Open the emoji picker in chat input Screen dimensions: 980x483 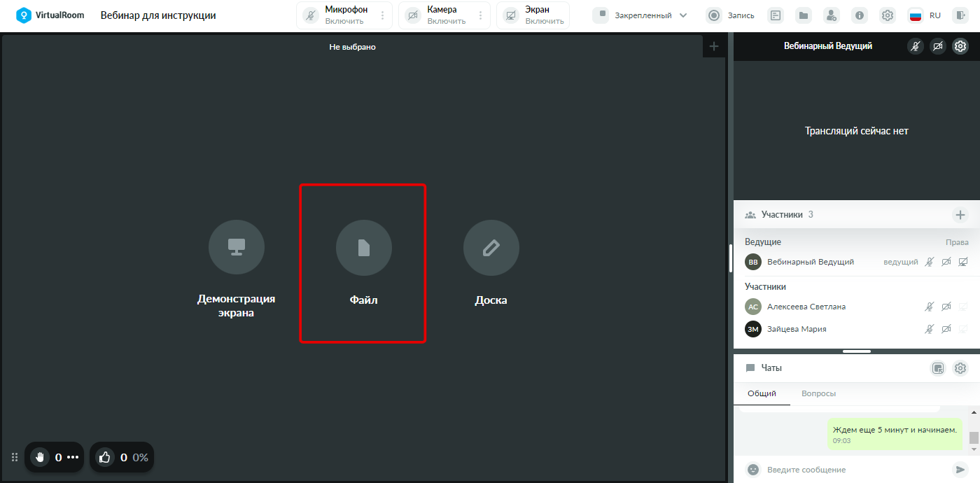tap(753, 470)
